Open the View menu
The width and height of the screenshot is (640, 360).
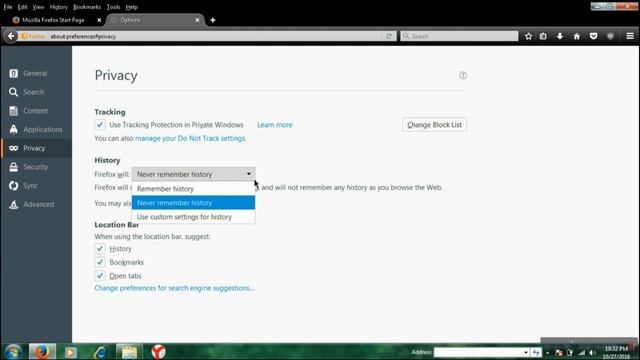point(38,7)
